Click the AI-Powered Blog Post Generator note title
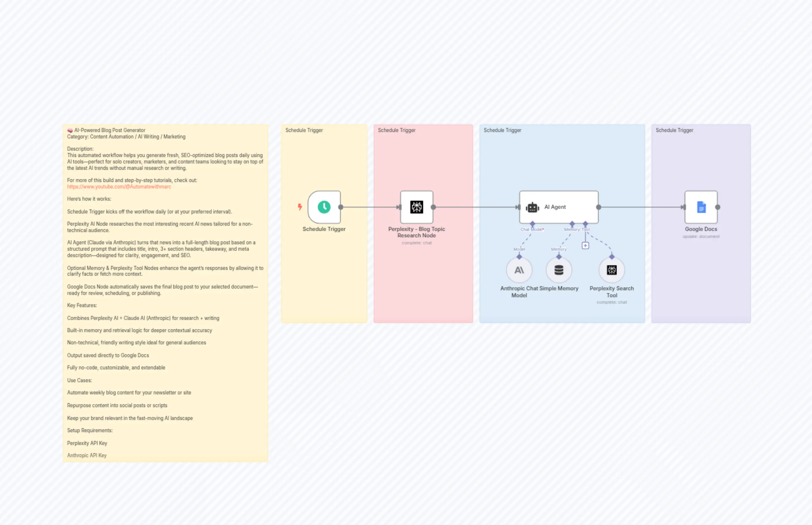 coord(110,130)
